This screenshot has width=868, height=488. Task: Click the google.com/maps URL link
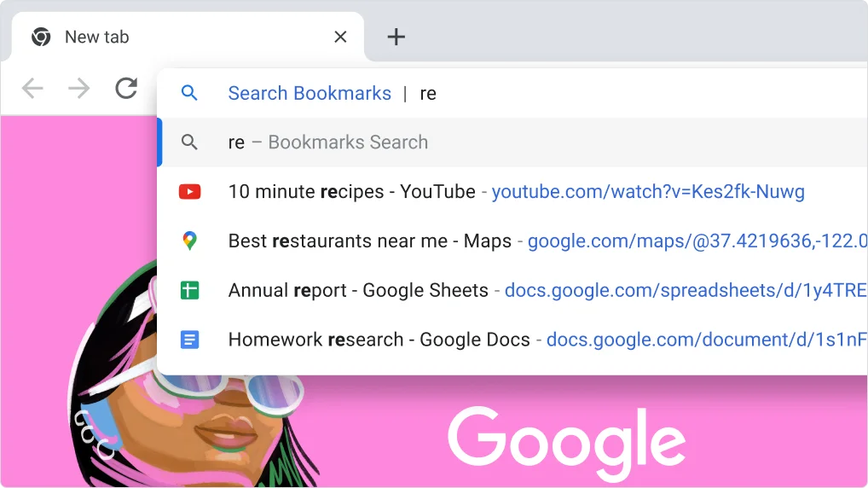pyautogui.click(x=697, y=241)
